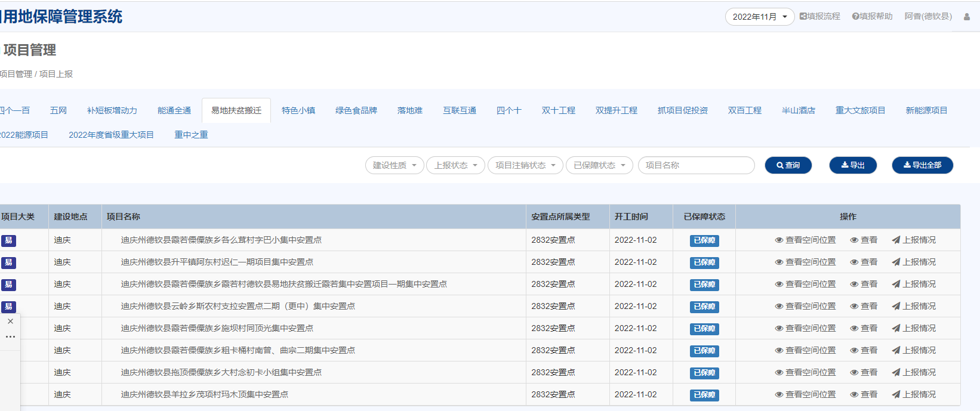Click 查看 for 云岭乡斯农村 project row
Viewport: 980px width, 411px height.
click(x=864, y=306)
